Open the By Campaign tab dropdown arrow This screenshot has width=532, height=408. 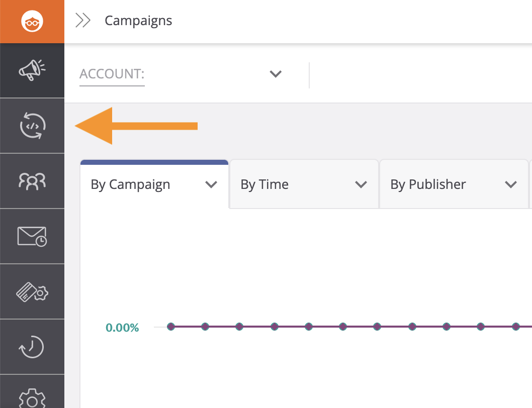pos(211,184)
